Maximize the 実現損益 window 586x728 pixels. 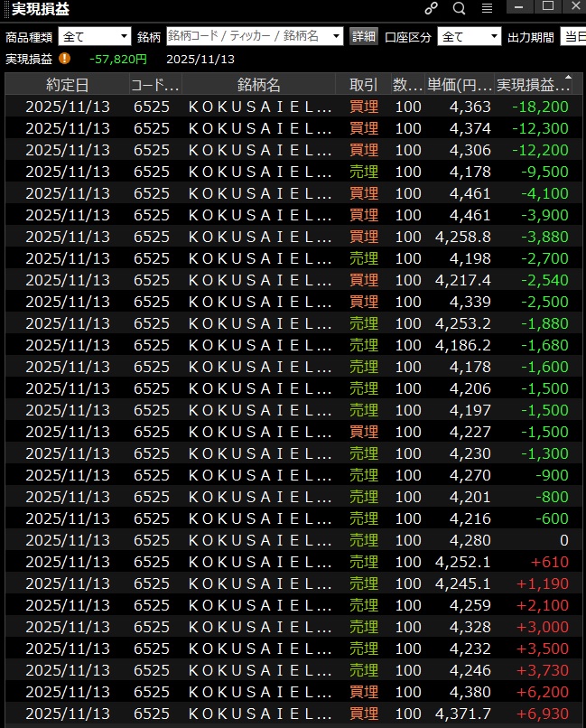547,6
